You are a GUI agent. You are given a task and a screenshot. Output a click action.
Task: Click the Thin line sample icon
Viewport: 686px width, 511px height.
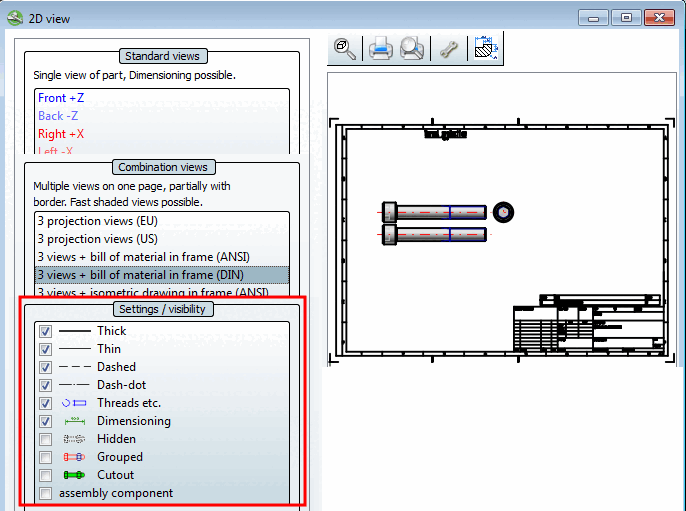(74, 349)
